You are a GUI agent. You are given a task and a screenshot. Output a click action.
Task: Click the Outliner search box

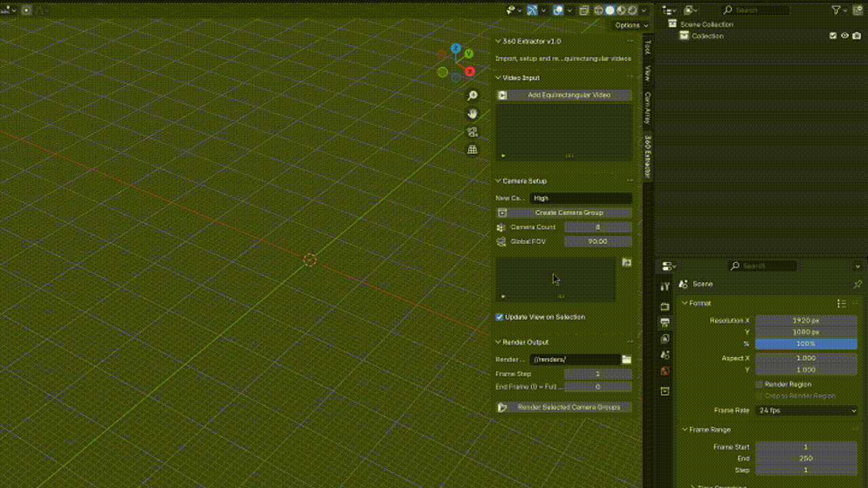pos(756,10)
